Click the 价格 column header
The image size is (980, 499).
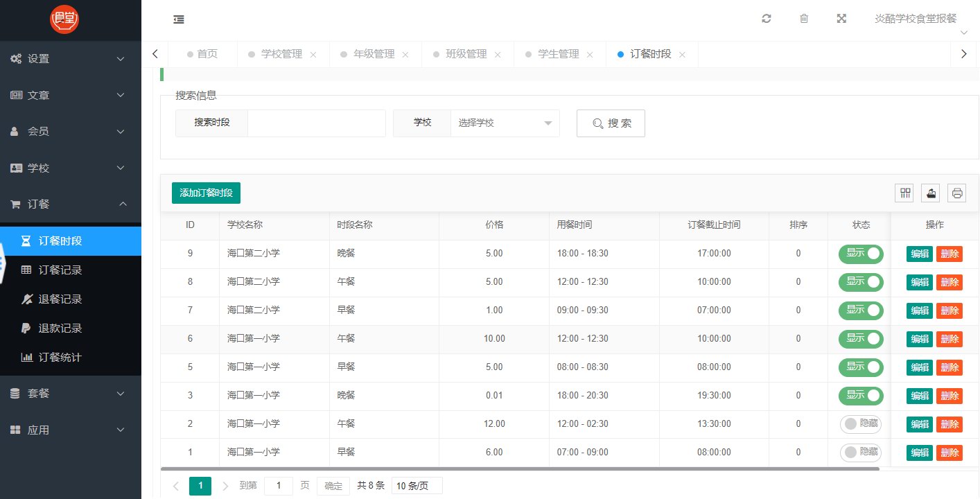[x=494, y=225]
